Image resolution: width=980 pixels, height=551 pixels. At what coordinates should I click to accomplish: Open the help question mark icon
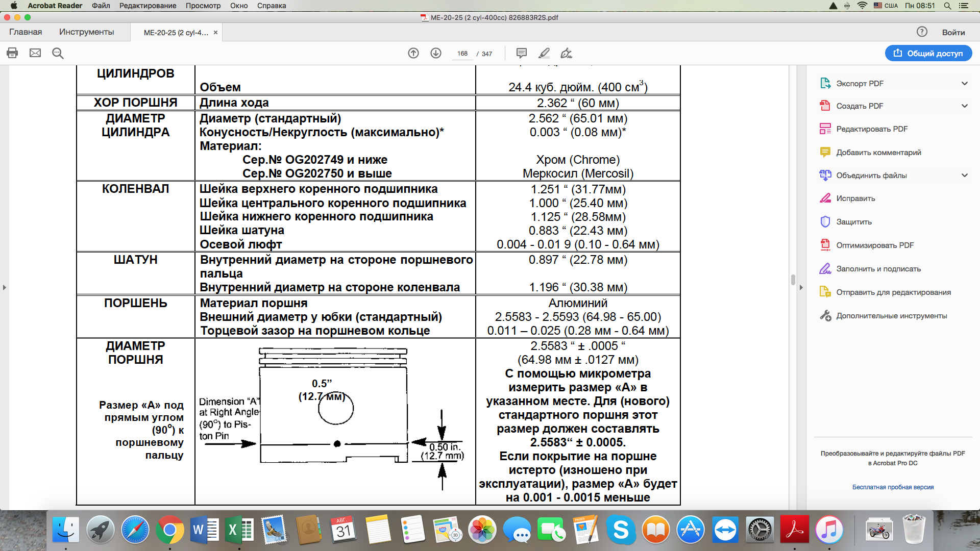point(922,32)
